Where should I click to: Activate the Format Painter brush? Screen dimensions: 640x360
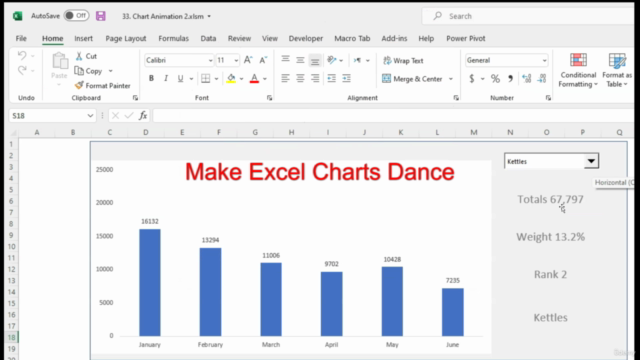79,85
